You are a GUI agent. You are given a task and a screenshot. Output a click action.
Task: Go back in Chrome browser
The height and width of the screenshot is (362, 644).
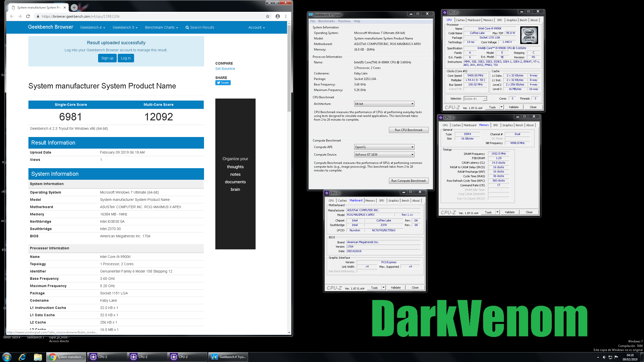pyautogui.click(x=12, y=16)
